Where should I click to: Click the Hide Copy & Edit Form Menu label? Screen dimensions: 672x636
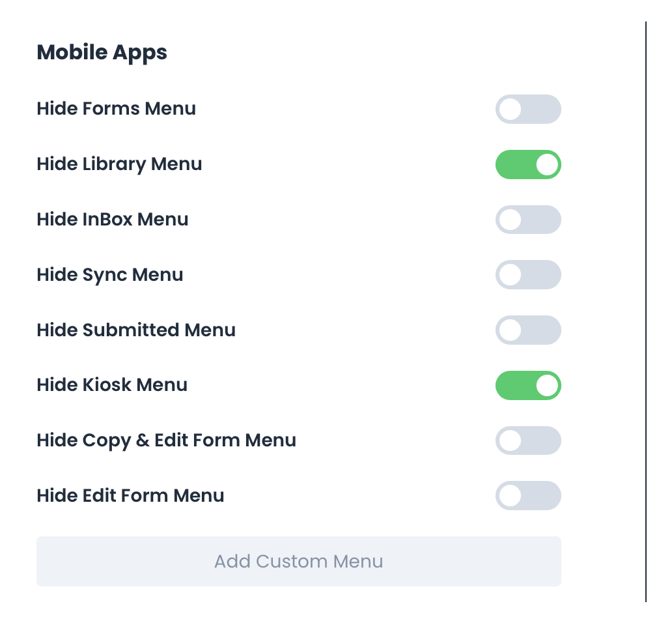pos(166,440)
